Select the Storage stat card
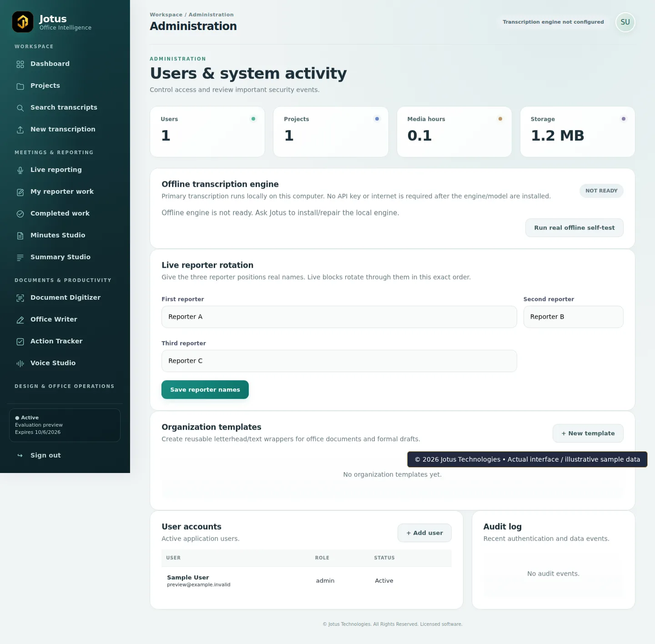Screen dimensions: 655x644 [577, 132]
